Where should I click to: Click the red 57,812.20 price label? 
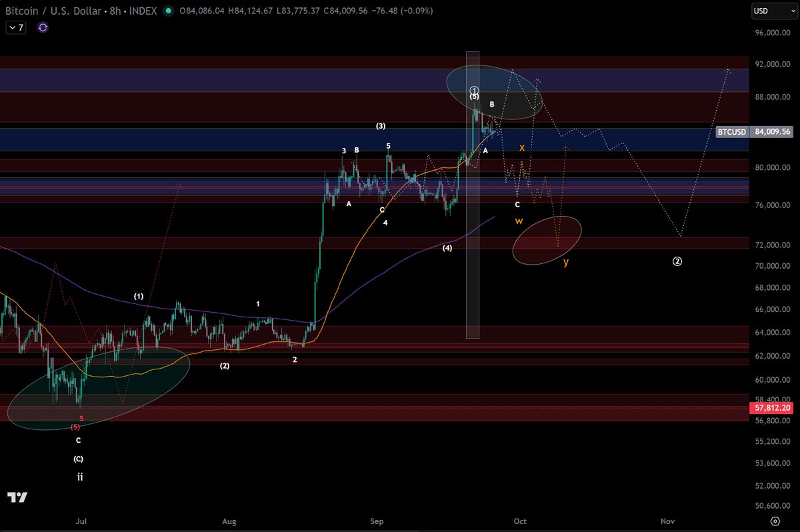772,407
